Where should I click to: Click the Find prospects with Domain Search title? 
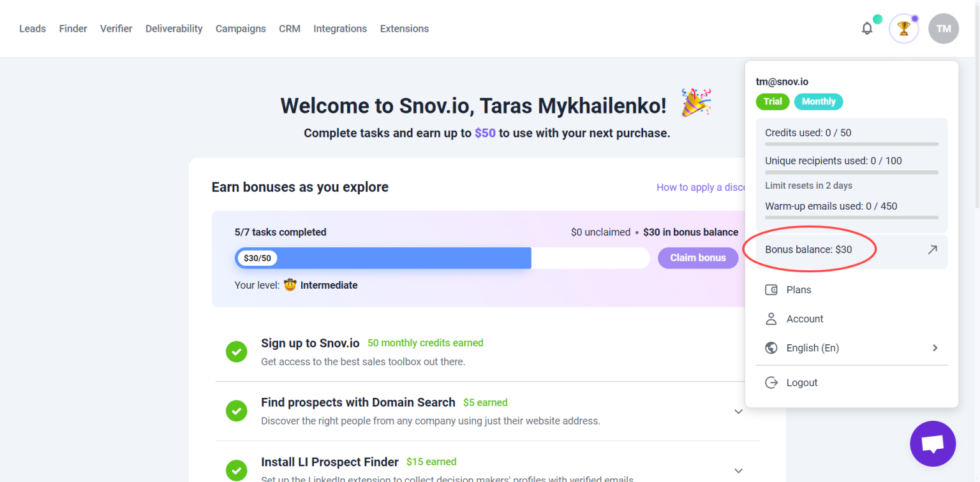[x=358, y=402]
